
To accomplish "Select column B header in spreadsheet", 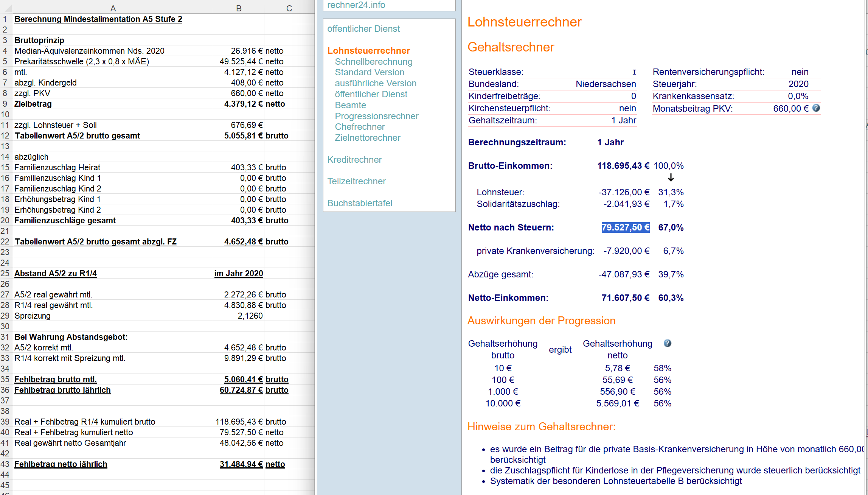I will pos(239,8).
